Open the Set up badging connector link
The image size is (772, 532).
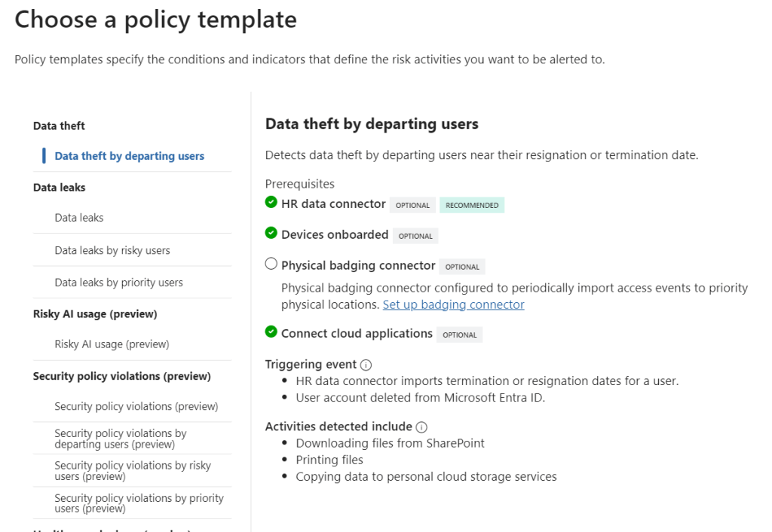pyautogui.click(x=453, y=304)
